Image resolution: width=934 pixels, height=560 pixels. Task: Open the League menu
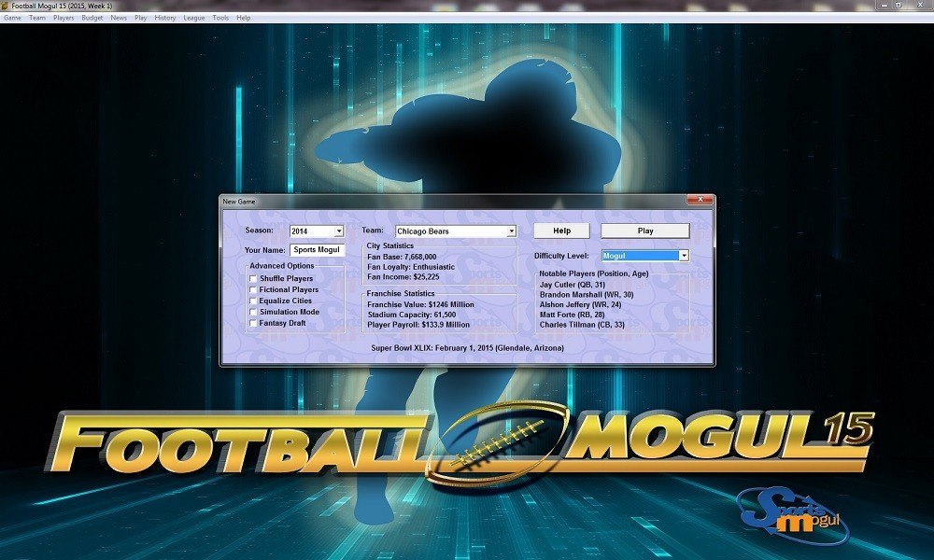[x=193, y=16]
